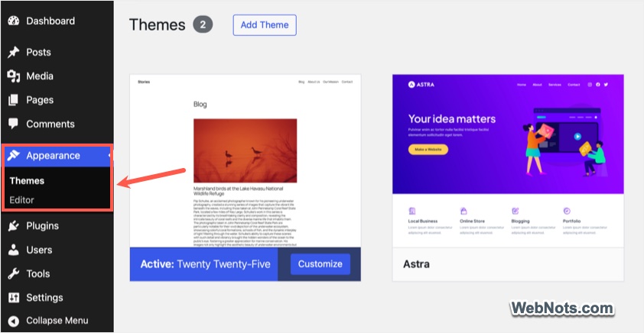644x333 pixels.
Task: Click the Posts pushpin icon
Action: pos(14,52)
